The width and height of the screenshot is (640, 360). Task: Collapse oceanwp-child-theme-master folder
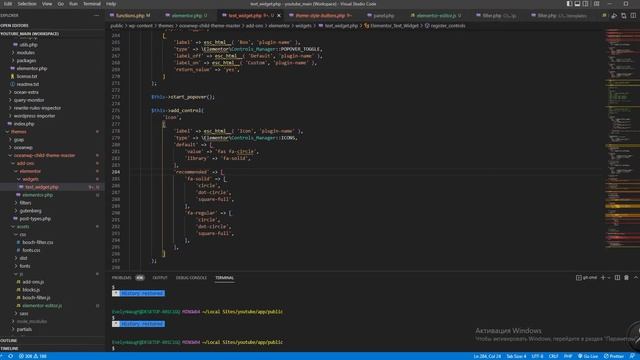(44, 156)
